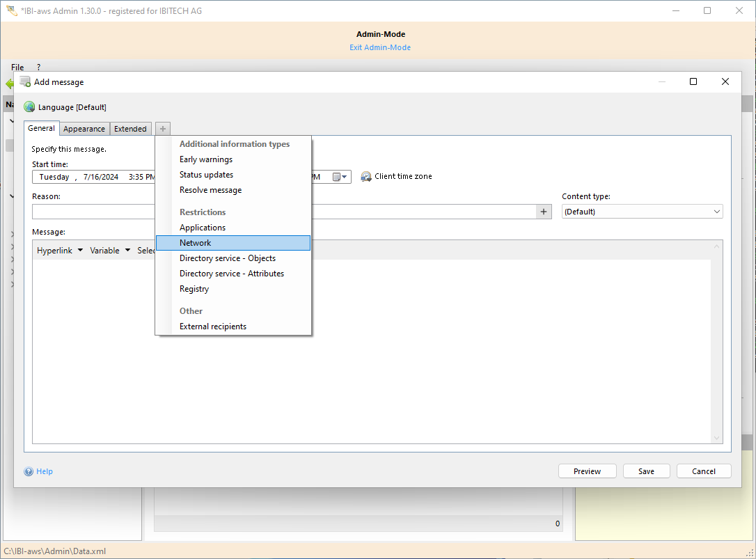
Task: Expand the Hyperlink dropdown arrow
Action: (80, 251)
